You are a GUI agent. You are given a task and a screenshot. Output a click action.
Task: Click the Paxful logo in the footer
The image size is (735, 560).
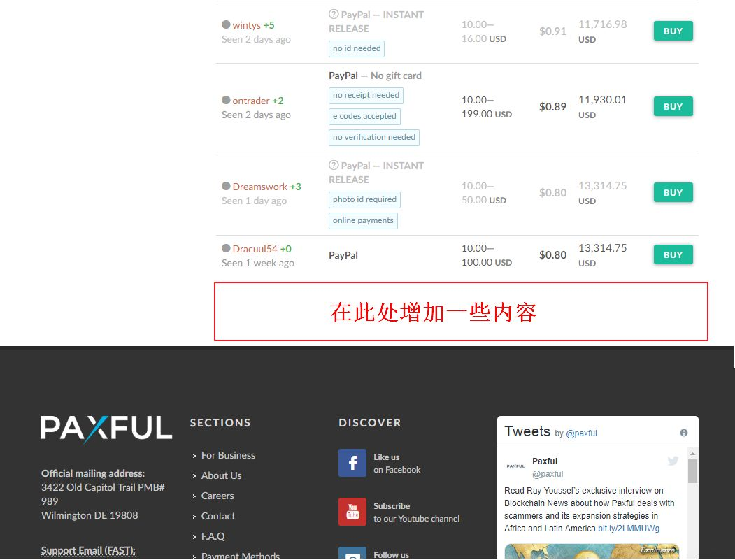[106, 429]
